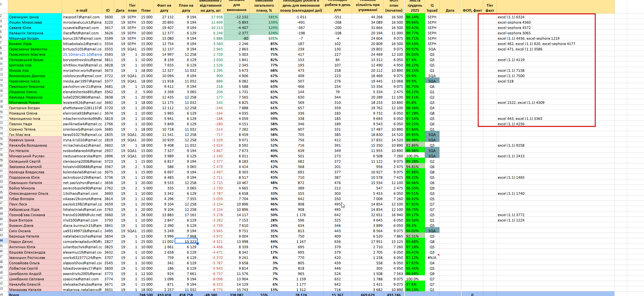Viewport: 644px width, 296px height.
Task: Select note 'excel 1522, excel (1.1) 4309'
Action: click(521, 103)
